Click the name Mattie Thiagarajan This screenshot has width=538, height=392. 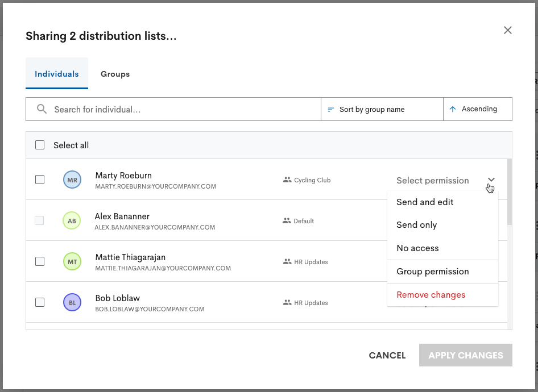click(130, 257)
